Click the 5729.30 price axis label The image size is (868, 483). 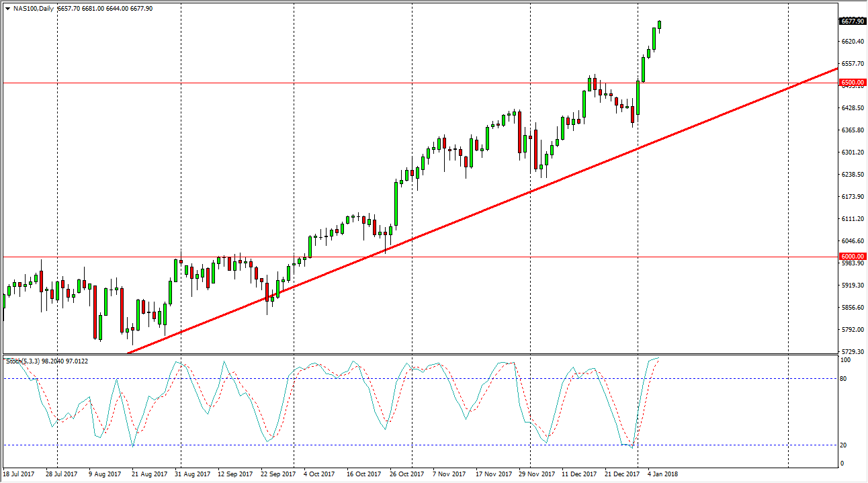point(852,352)
